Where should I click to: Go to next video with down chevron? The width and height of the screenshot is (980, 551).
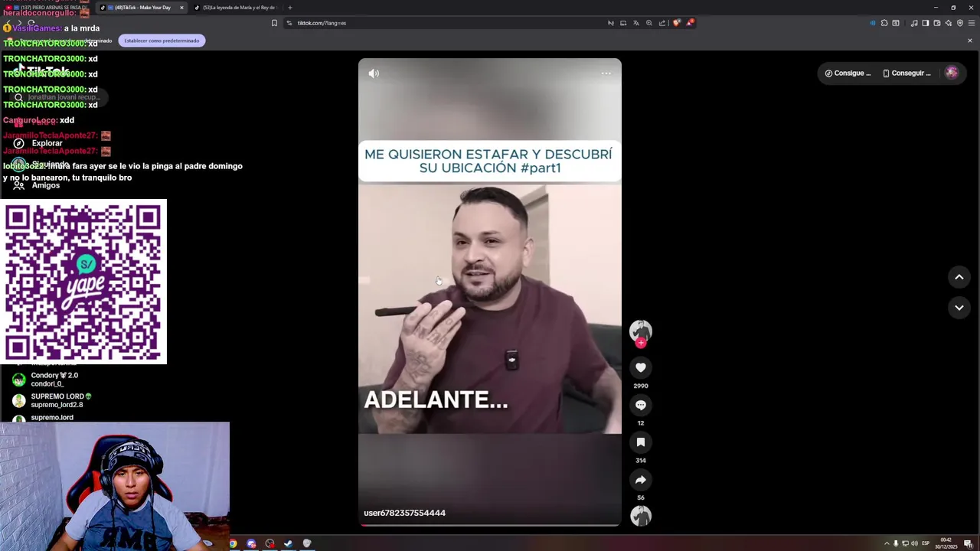click(959, 308)
